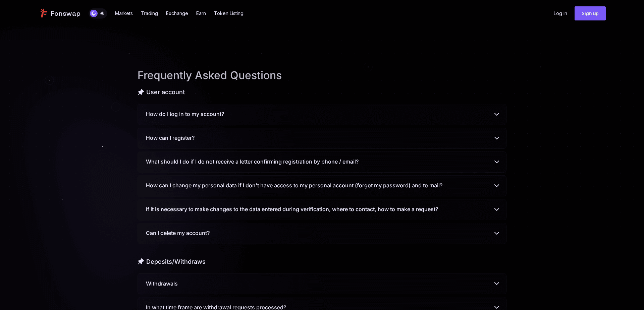Open the Earn section

coord(201,13)
